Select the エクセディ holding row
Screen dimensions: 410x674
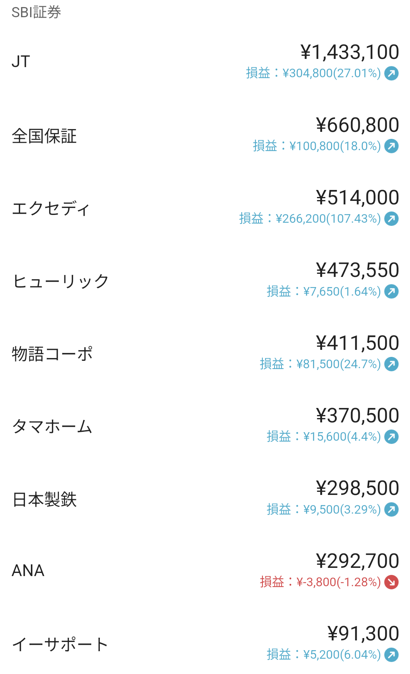pyautogui.click(x=205, y=208)
